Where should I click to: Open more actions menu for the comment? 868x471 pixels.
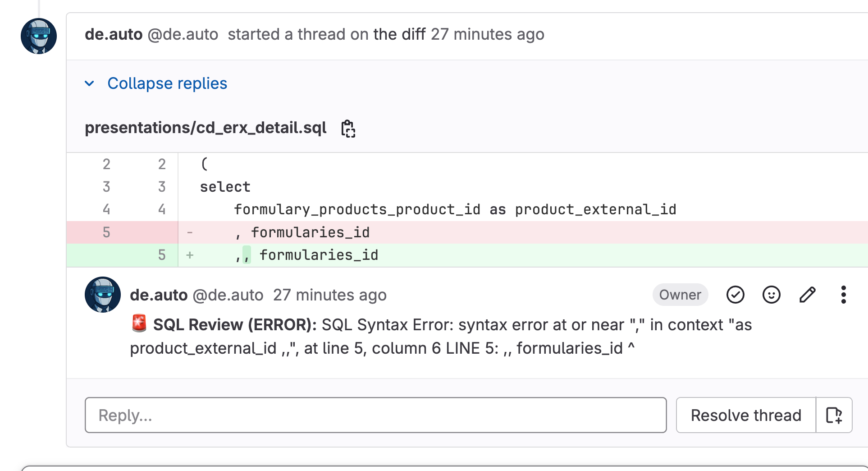click(843, 295)
